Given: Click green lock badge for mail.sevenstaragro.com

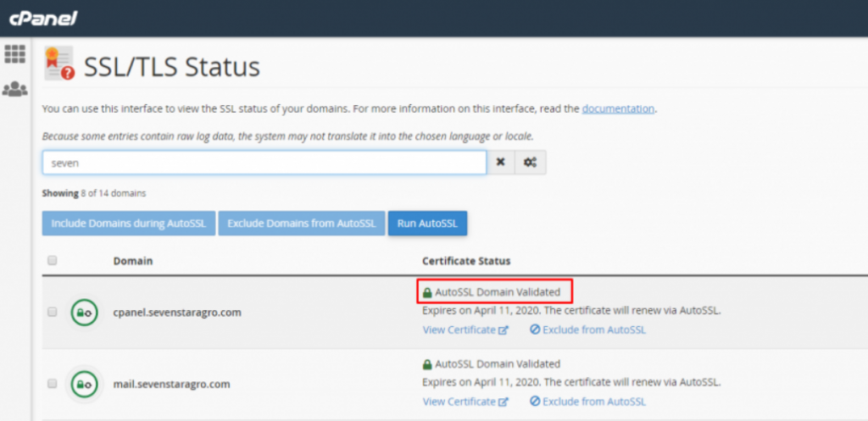Looking at the screenshot, I should [84, 384].
